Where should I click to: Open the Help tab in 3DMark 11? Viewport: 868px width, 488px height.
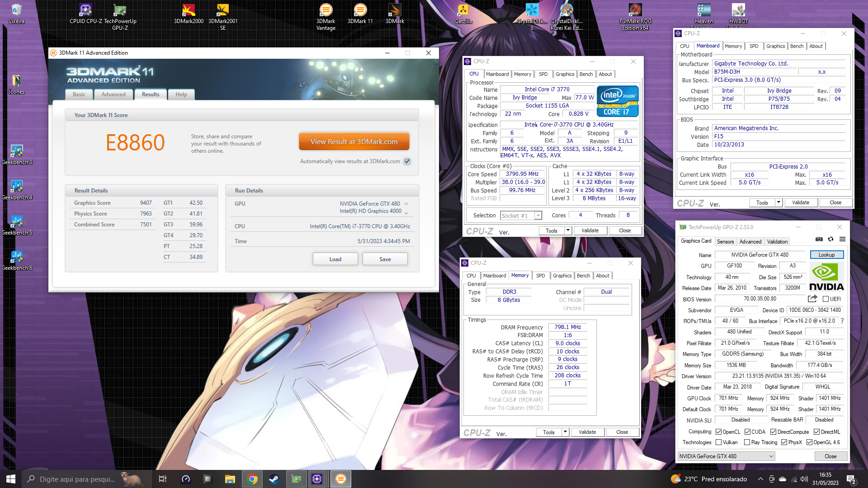[x=181, y=94]
